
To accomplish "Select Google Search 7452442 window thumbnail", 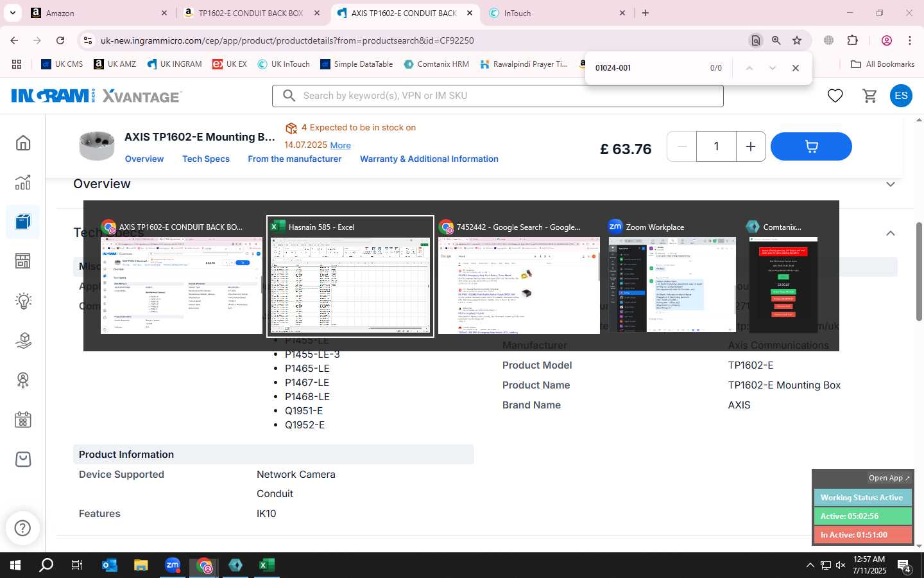I will click(x=519, y=276).
